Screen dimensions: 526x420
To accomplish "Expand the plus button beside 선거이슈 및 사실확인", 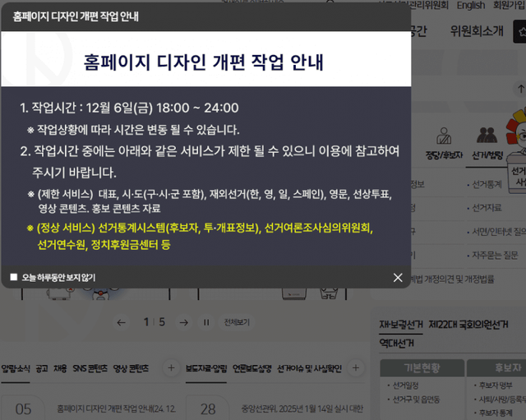I will coord(356,367).
